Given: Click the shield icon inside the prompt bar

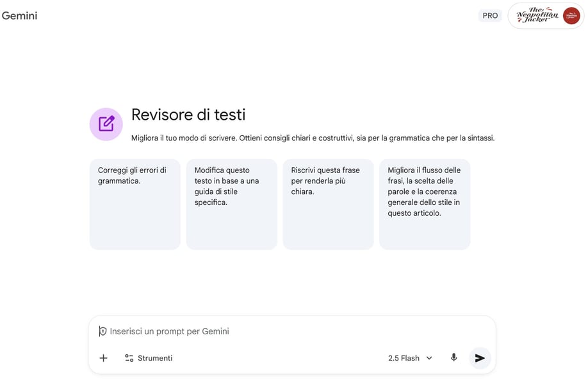Looking at the screenshot, I should (102, 331).
